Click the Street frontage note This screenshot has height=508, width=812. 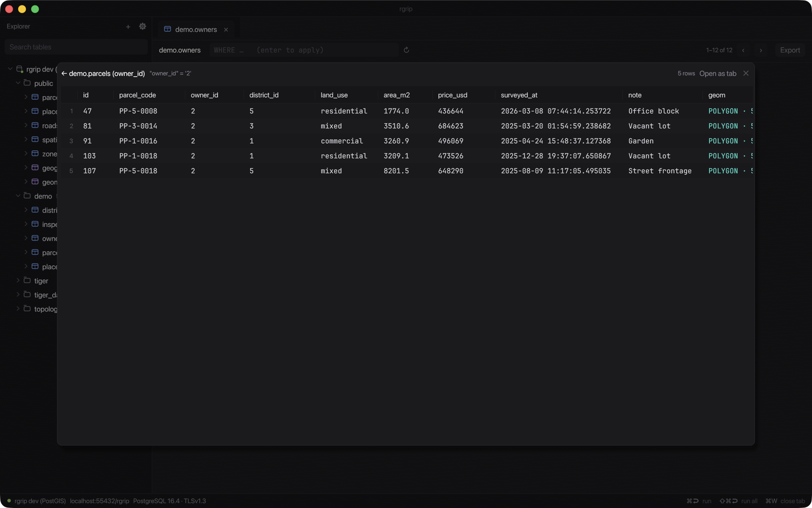(x=660, y=171)
